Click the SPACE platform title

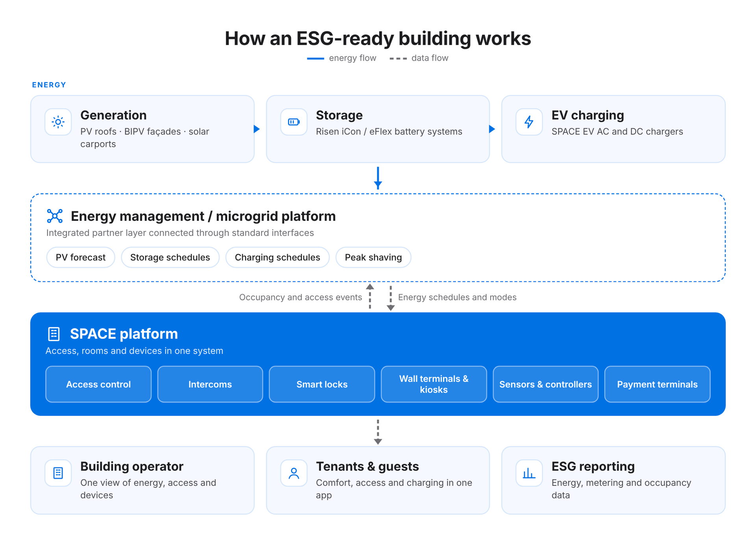click(124, 334)
